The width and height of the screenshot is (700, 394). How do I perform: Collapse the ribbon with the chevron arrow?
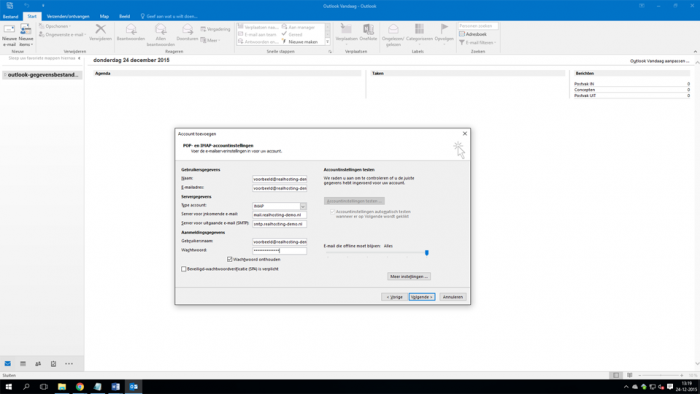point(695,52)
